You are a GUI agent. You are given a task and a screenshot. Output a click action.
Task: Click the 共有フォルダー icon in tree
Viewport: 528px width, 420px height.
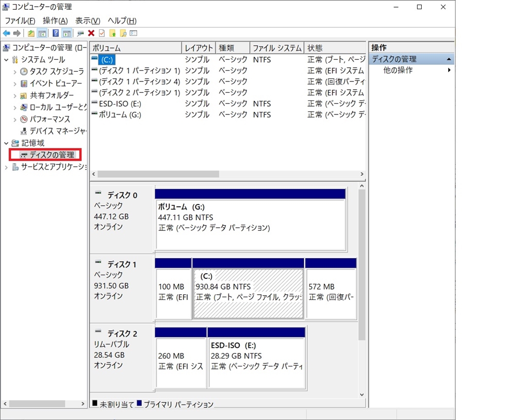click(24, 95)
